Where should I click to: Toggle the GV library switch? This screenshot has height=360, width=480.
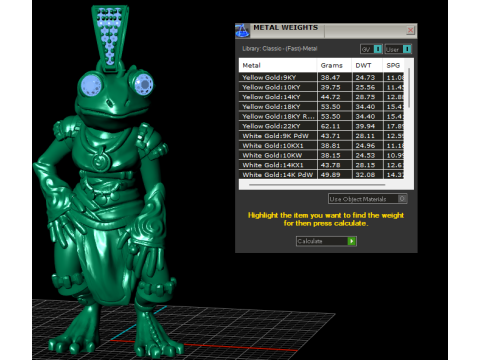[371, 49]
